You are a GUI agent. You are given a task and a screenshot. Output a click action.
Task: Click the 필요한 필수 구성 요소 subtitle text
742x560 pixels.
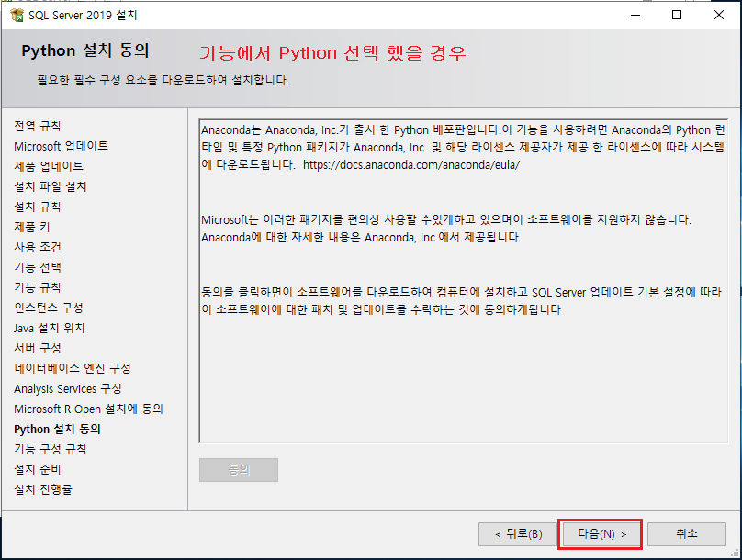(x=163, y=80)
